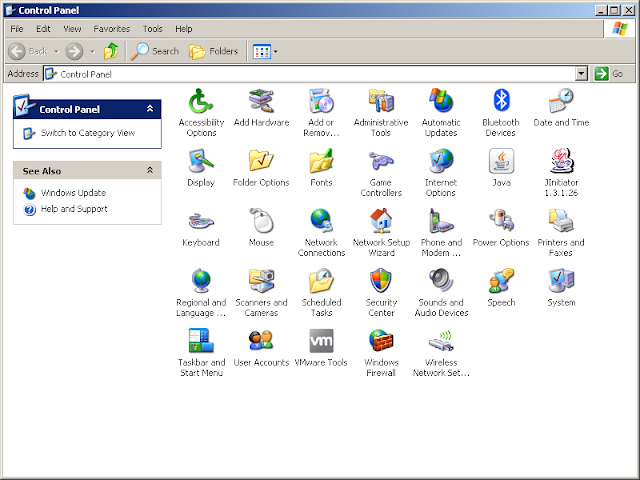Viewport: 640px width, 480px height.
Task: Launch the Add Hardware wizard
Action: 261,107
